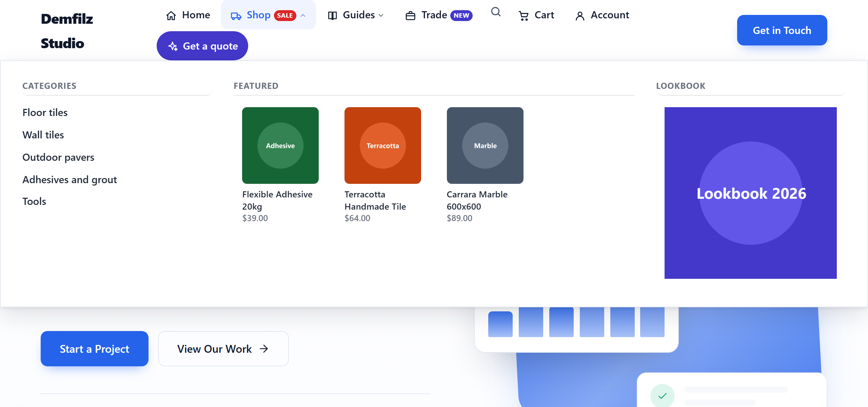Click the Home house icon

coord(171,16)
